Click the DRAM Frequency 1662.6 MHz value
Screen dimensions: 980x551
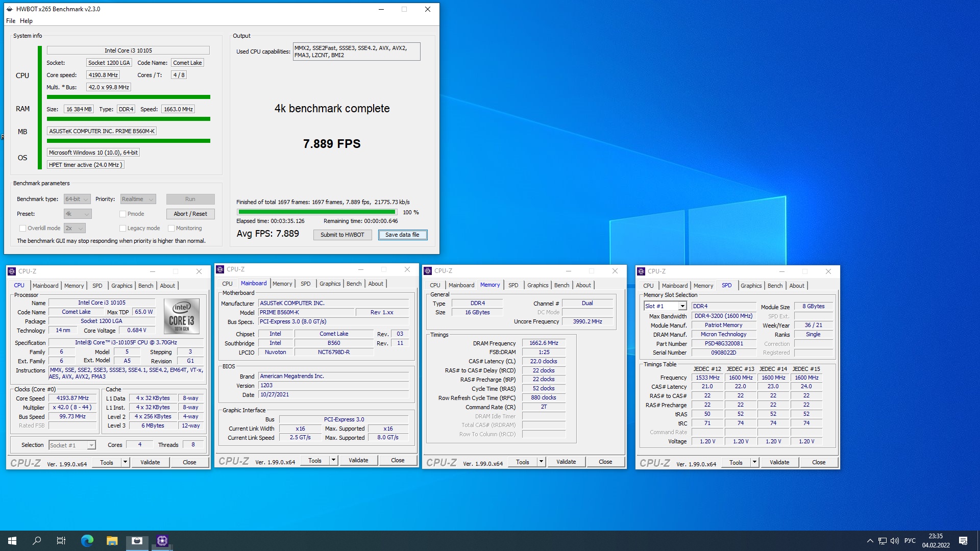click(x=544, y=343)
